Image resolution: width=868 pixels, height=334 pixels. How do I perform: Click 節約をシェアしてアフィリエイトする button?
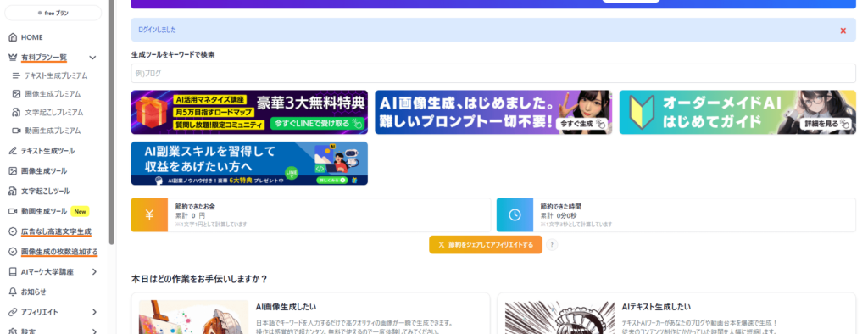[486, 245]
